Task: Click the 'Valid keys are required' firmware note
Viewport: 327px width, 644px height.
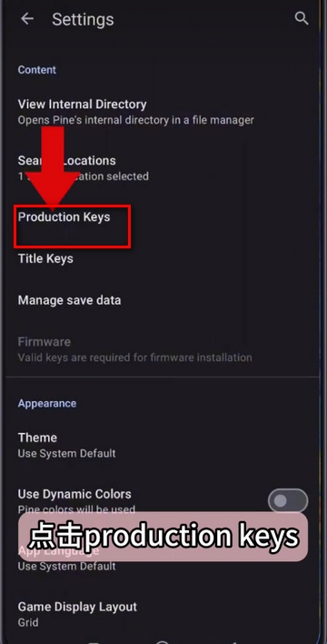Action: tap(134, 357)
